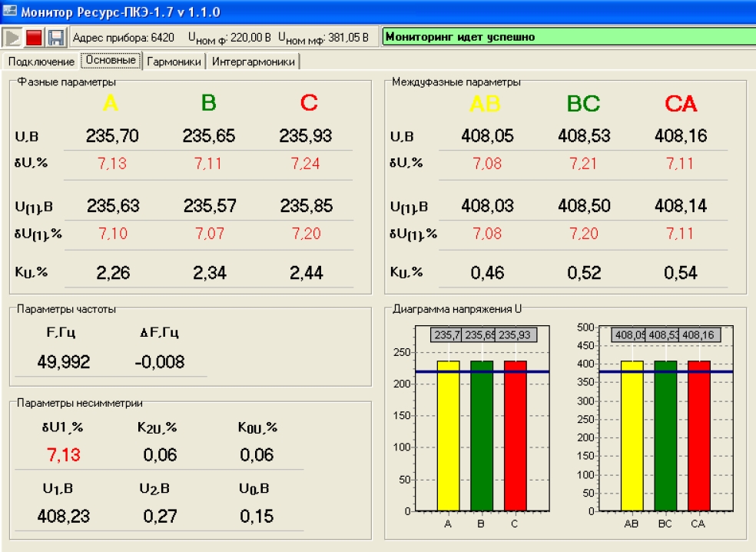Click the green monitoring status bar
This screenshot has height=552, width=756.
565,37
